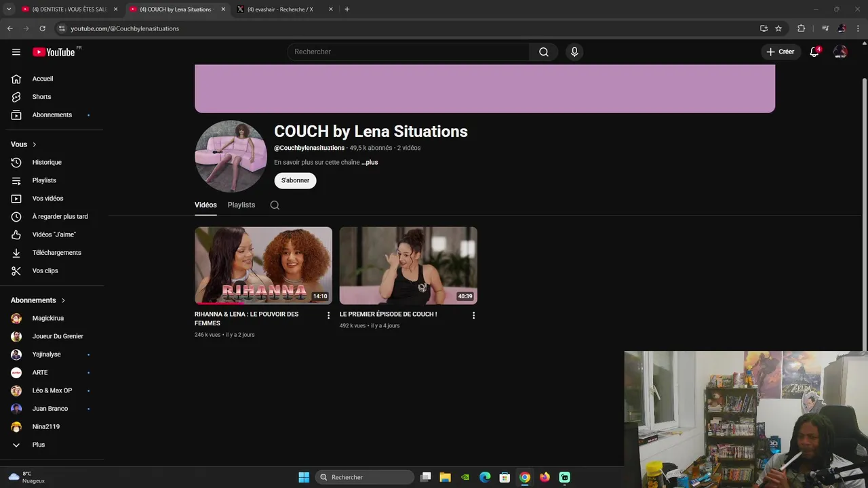Expand the Vous section

24,144
